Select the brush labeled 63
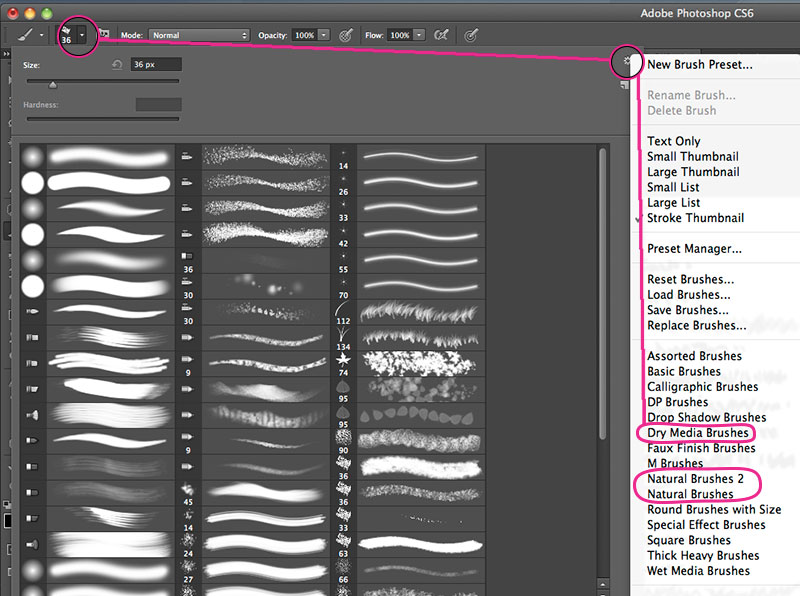 (x=408, y=545)
